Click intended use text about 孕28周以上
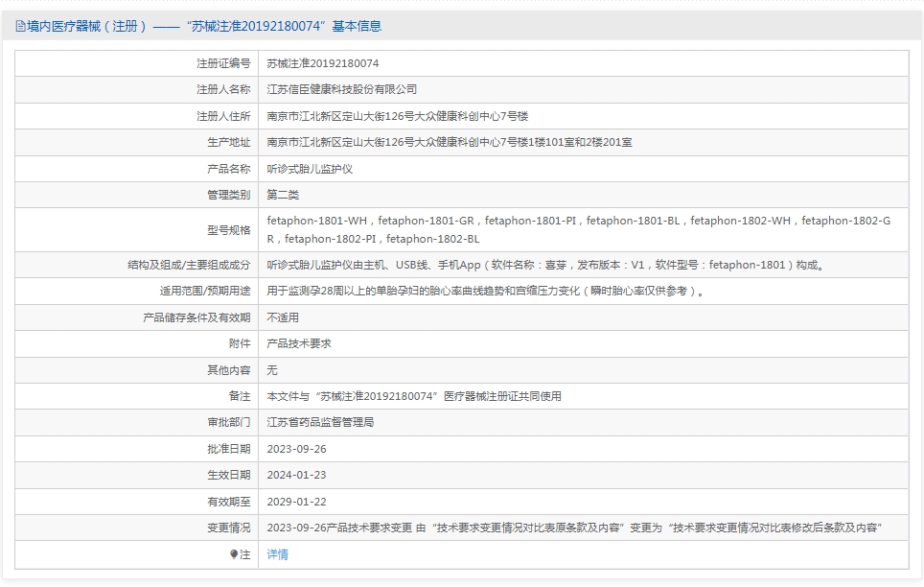The image size is (924, 587). (x=486, y=292)
